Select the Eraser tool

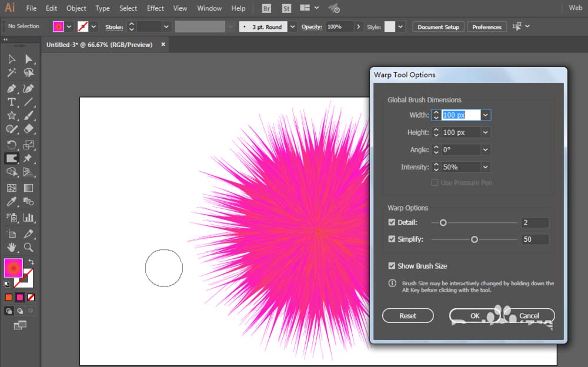coord(28,129)
